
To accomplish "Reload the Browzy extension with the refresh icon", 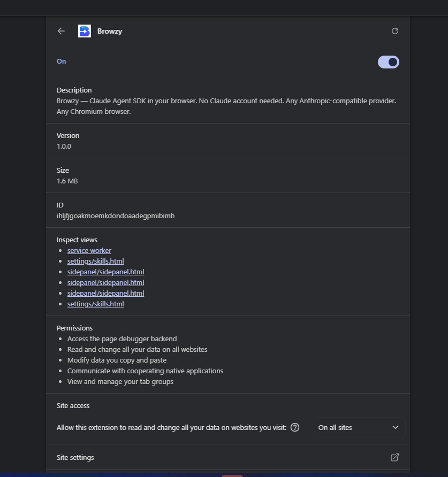I will (x=394, y=31).
